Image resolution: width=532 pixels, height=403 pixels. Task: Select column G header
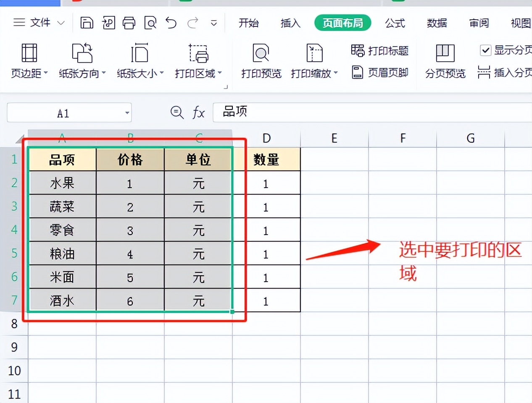[471, 138]
